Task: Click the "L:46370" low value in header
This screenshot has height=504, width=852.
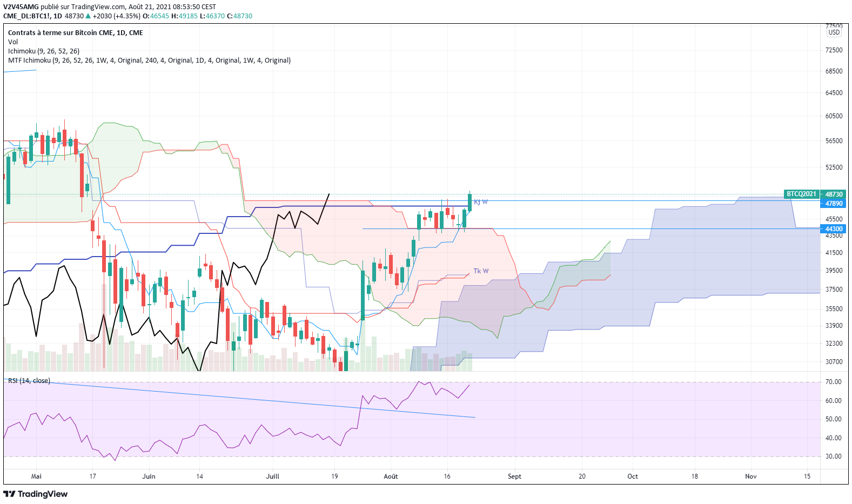Action: (212, 16)
